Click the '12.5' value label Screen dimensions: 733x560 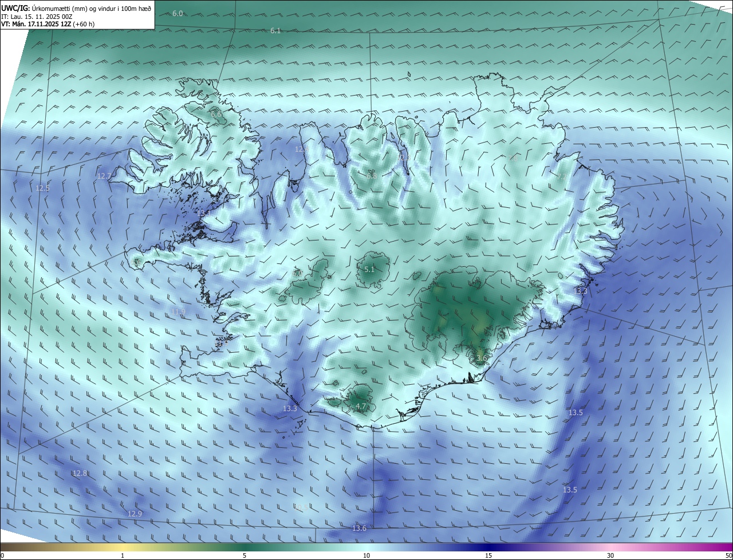click(x=43, y=188)
